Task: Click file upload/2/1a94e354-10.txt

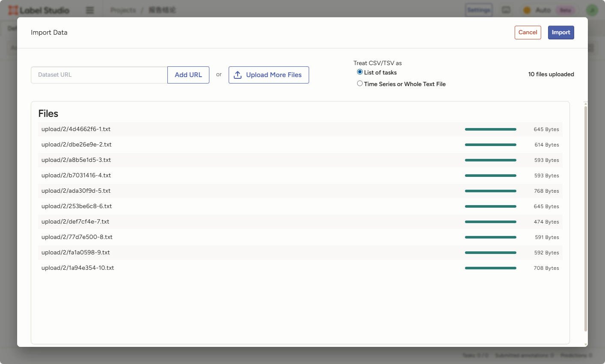Action: (x=77, y=268)
